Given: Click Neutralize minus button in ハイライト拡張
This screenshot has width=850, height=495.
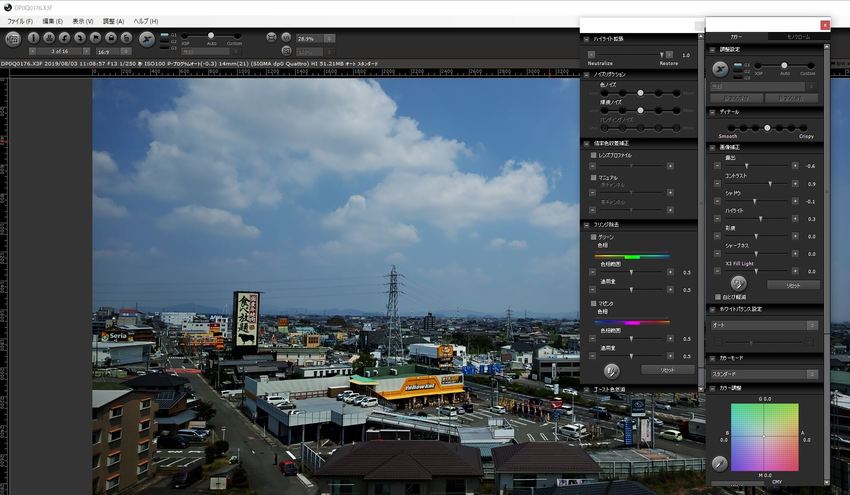Looking at the screenshot, I should (x=591, y=54).
